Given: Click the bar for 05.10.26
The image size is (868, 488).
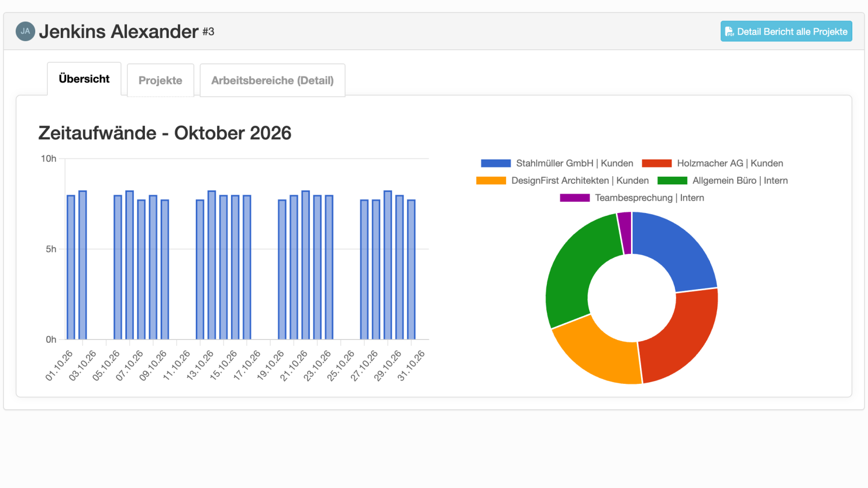Looking at the screenshot, I should (118, 267).
